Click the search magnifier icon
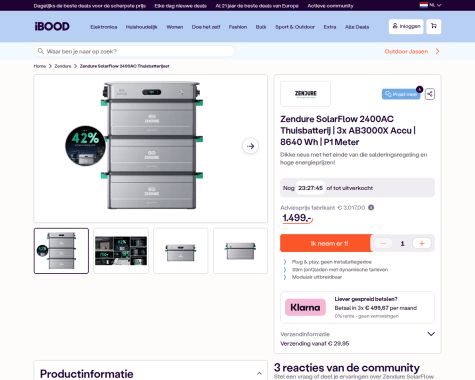The image size is (475, 380). pos(41,51)
